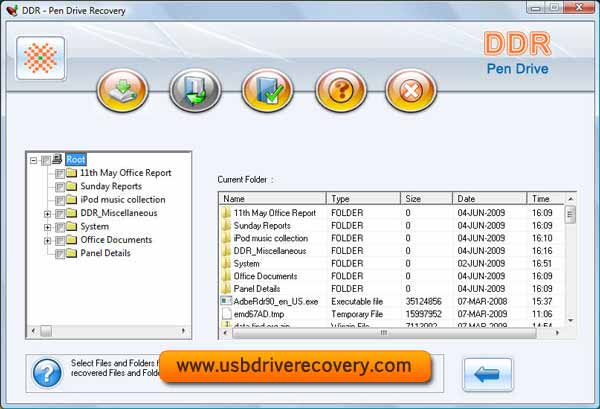Select 11th May Office Report tree label

126,173
